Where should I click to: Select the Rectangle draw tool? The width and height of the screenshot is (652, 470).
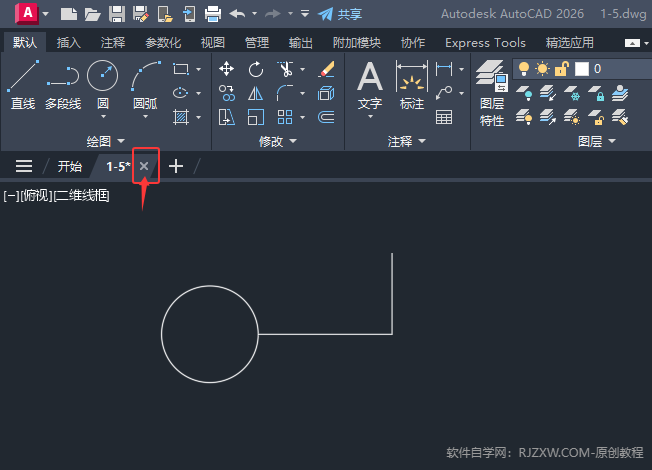pyautogui.click(x=181, y=69)
